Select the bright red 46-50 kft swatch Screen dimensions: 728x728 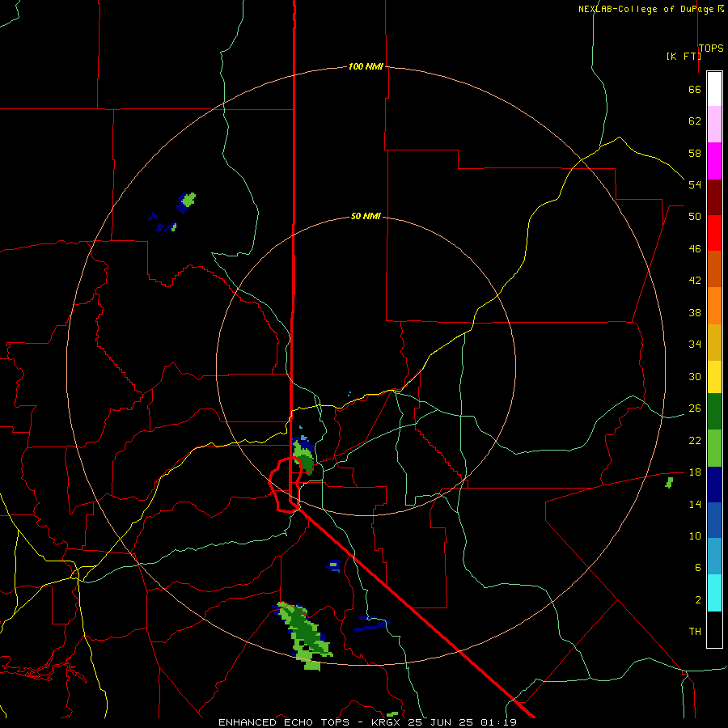714,233
